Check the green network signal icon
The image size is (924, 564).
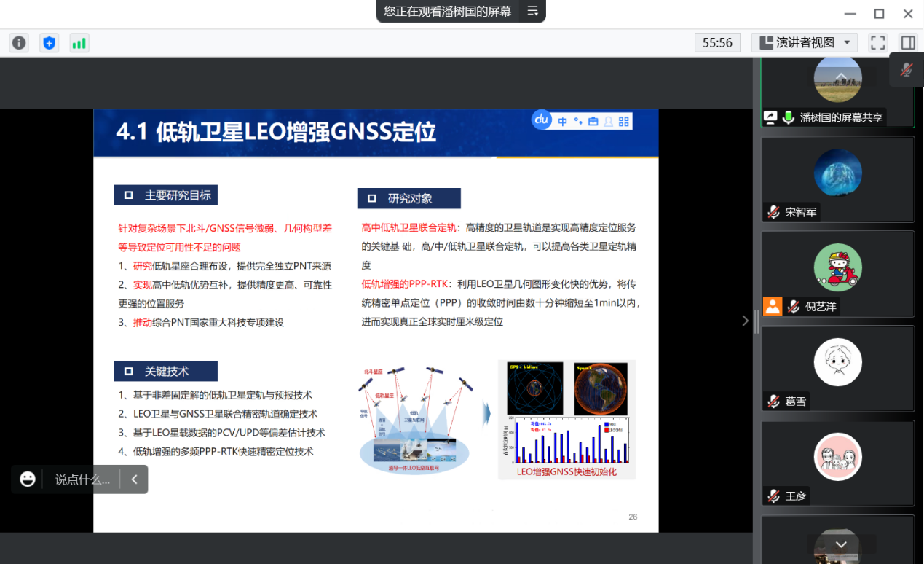79,43
